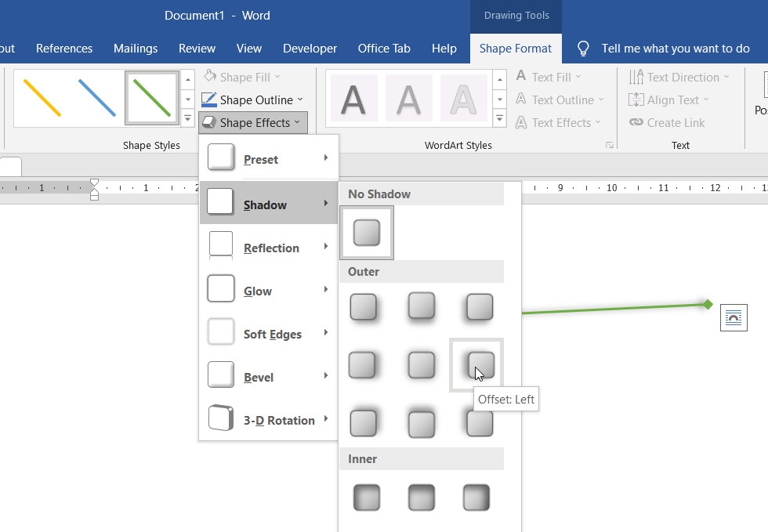This screenshot has width=768, height=532.
Task: Choose the No Shadow thumbnail option
Action: pos(367,233)
